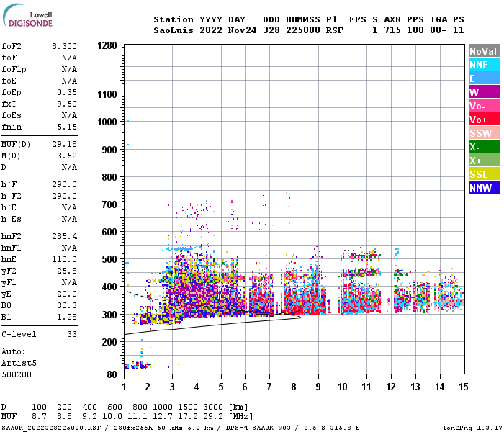The height and width of the screenshot is (432, 504).
Task: Select the X+ light green legend swatch
Action: [484, 161]
